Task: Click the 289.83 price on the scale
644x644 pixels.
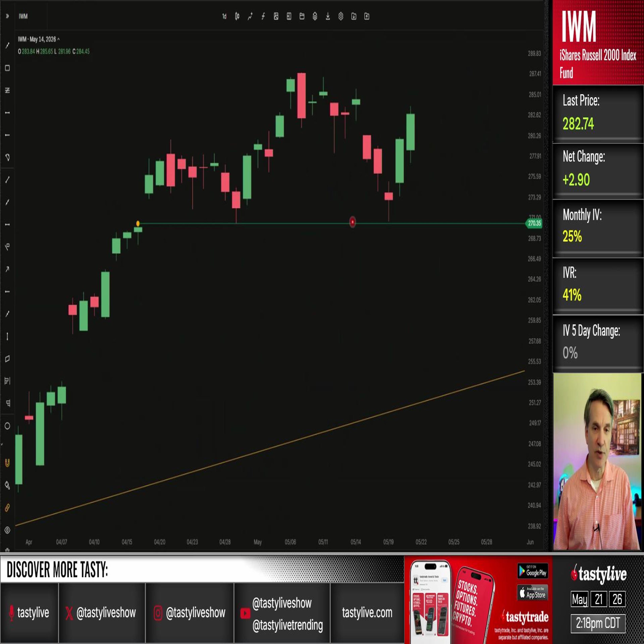Action: (x=534, y=53)
